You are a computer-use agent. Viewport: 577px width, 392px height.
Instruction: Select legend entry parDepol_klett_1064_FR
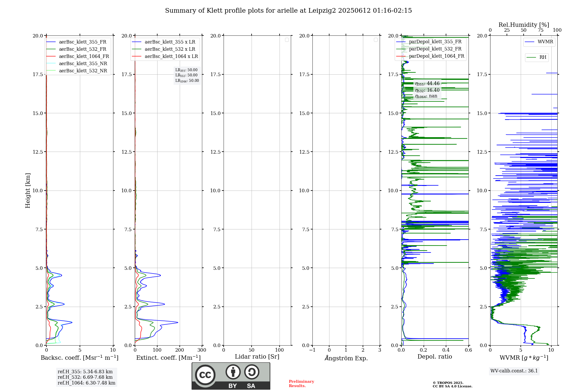[437, 56]
